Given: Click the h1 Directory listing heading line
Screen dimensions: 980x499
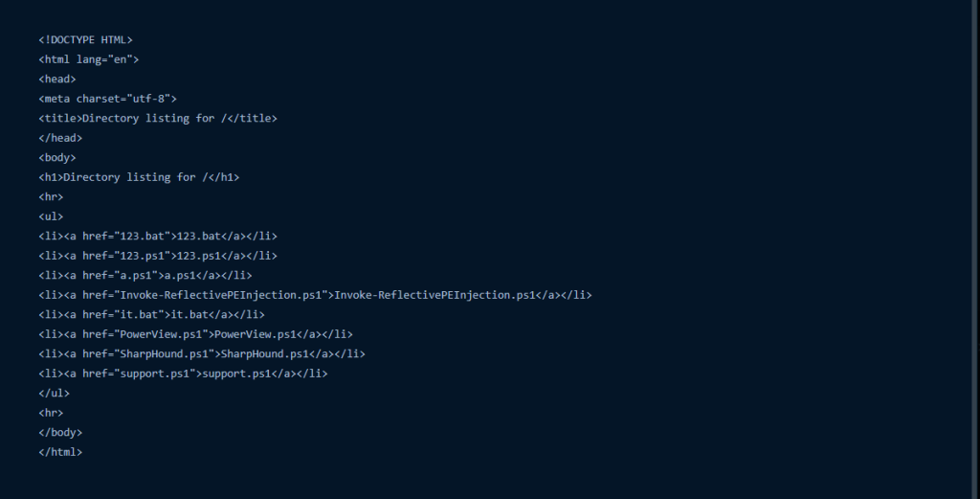Looking at the screenshot, I should [x=139, y=177].
